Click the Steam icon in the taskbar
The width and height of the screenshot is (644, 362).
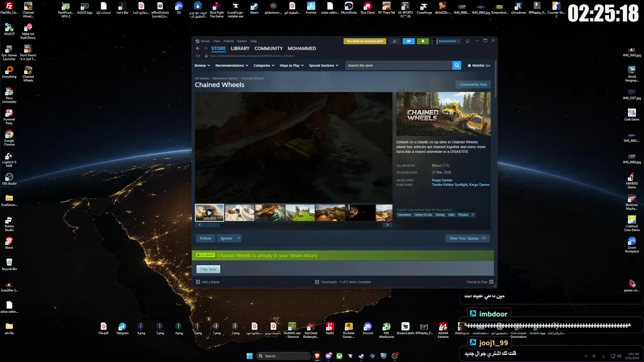click(361, 356)
